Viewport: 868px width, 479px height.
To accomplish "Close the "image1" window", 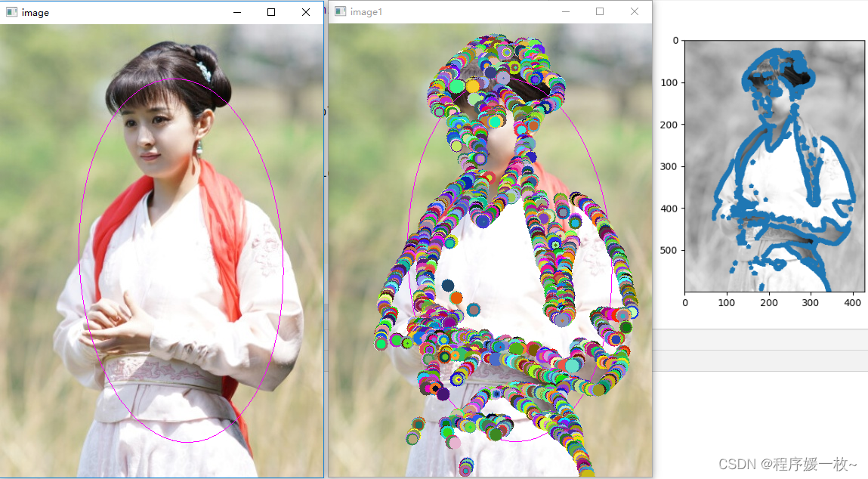I will click(635, 11).
